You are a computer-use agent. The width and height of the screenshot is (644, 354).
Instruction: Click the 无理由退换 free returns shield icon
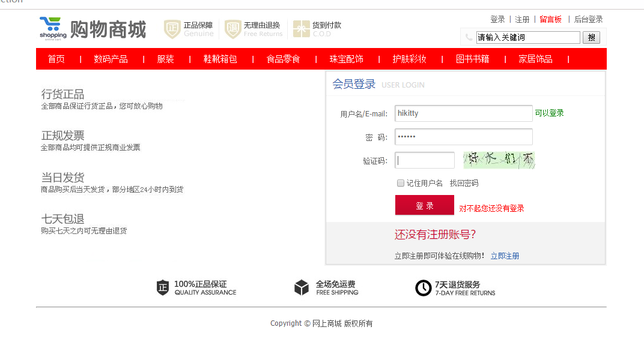232,29
